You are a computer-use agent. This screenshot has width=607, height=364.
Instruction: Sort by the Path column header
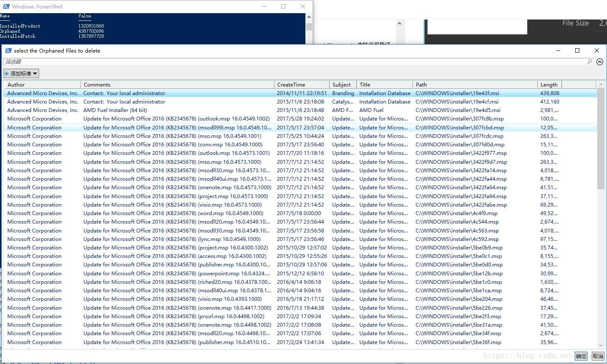(475, 84)
